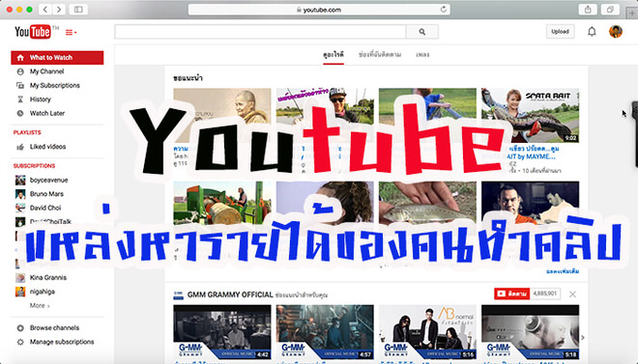Open the user avatar menu
638x364 pixels.
pyautogui.click(x=615, y=31)
